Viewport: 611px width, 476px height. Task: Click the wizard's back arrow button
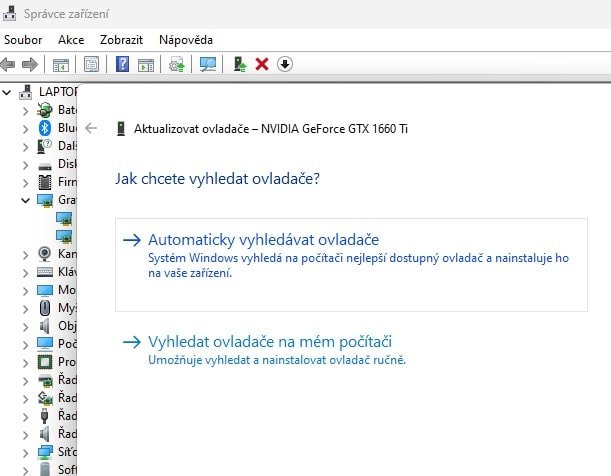[91, 128]
